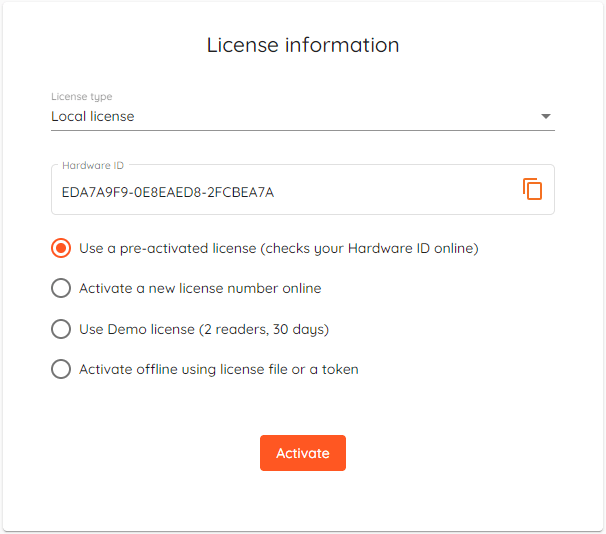Click the 'Use a pre-activated license' label text
Screen dimensions: 606x534
pos(167,248)
